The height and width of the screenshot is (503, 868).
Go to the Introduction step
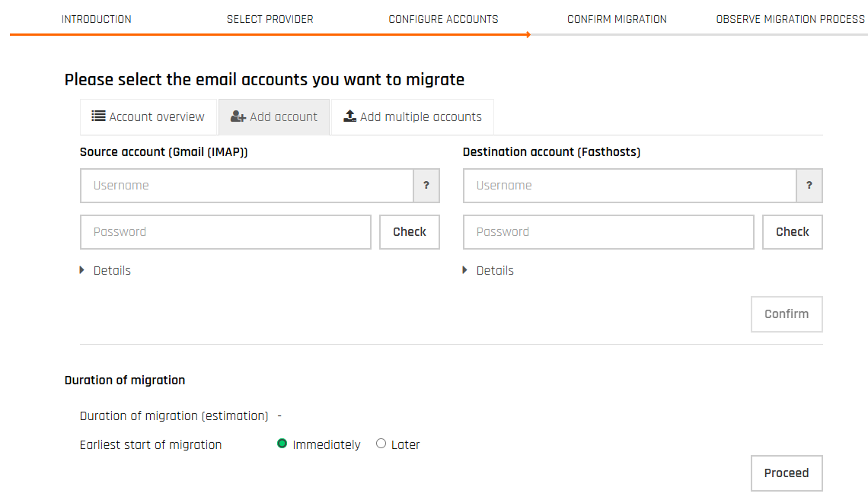click(97, 19)
